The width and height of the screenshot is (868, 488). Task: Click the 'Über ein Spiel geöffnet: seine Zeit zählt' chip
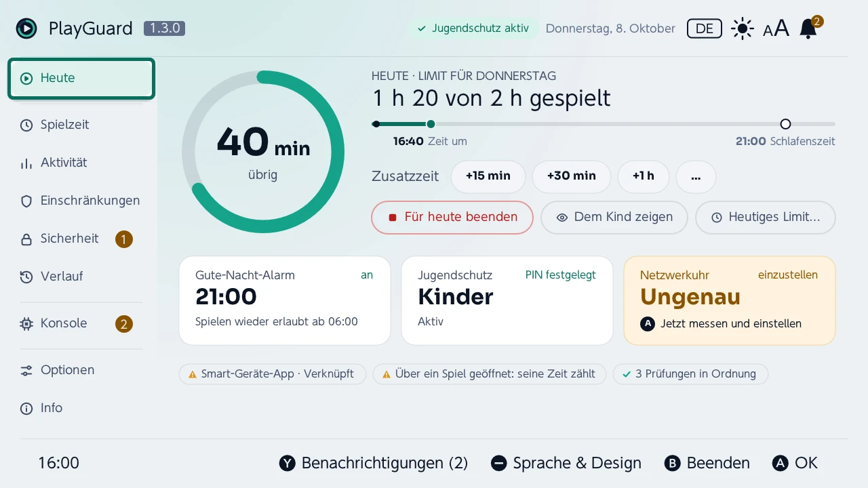click(x=490, y=374)
